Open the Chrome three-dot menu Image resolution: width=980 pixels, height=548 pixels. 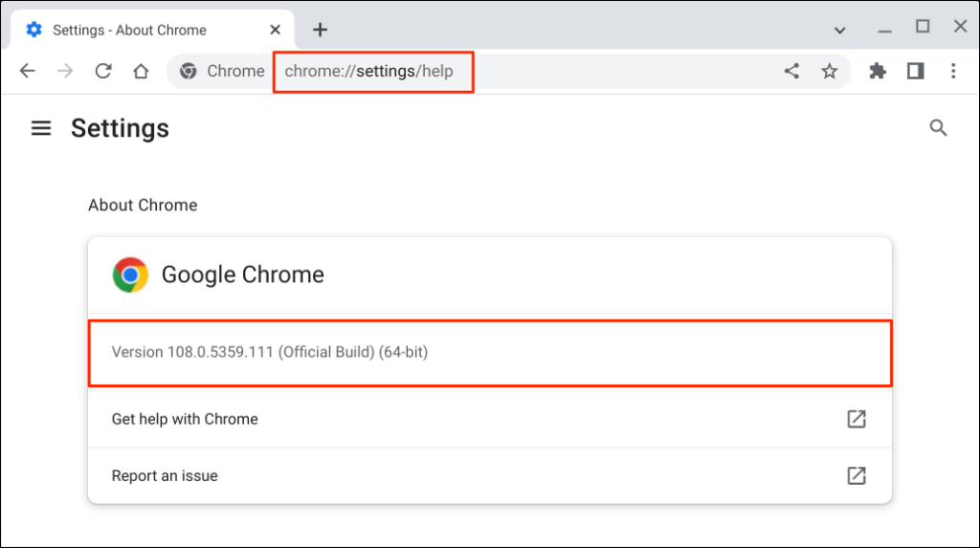click(953, 71)
